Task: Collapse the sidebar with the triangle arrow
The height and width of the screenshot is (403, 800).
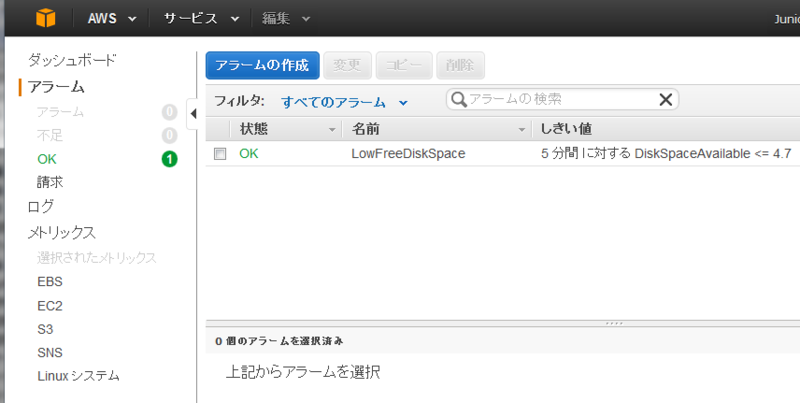Action: [x=193, y=114]
